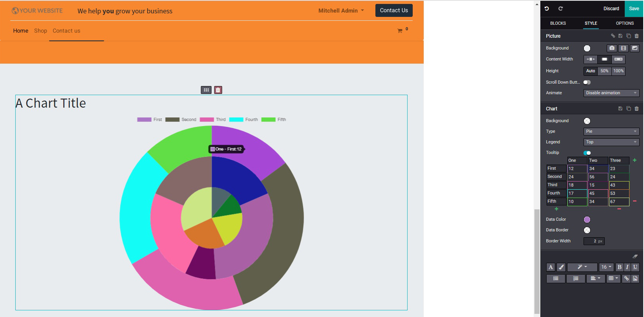Turn off the Tooltip toggle

[x=587, y=153]
